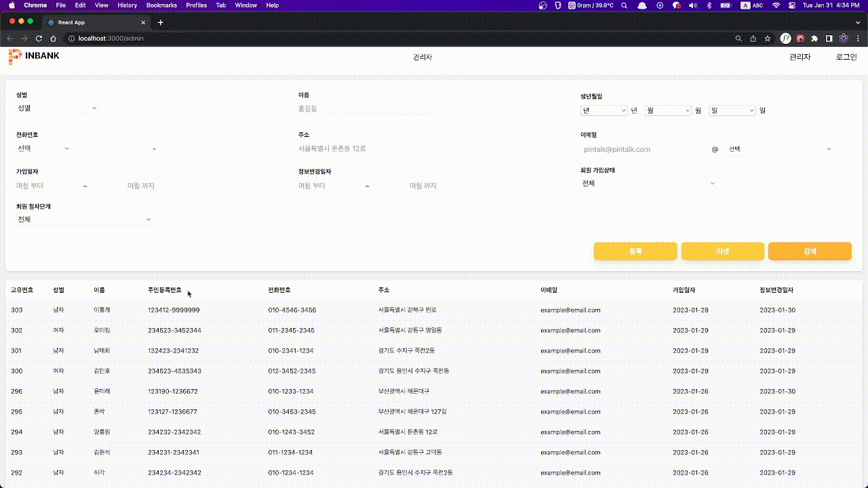Click the Wi-Fi icon in menu bar
The height and width of the screenshot is (488, 868).
click(x=776, y=5)
